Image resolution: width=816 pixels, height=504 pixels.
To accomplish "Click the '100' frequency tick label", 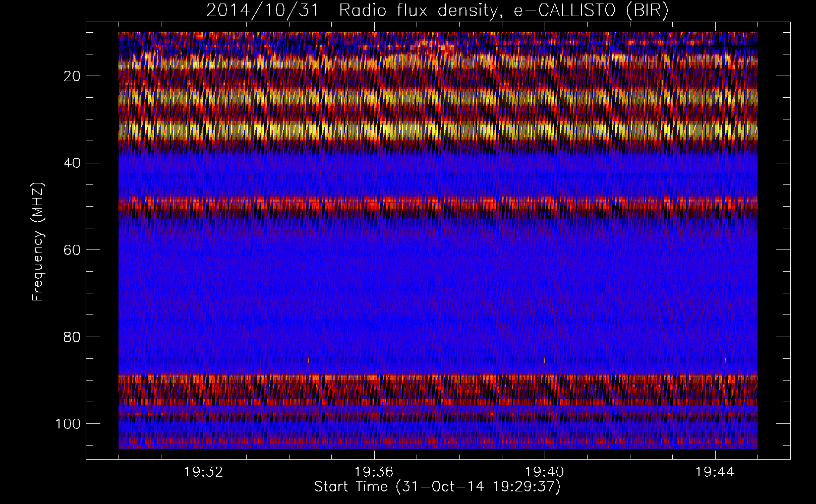I will pyautogui.click(x=68, y=423).
